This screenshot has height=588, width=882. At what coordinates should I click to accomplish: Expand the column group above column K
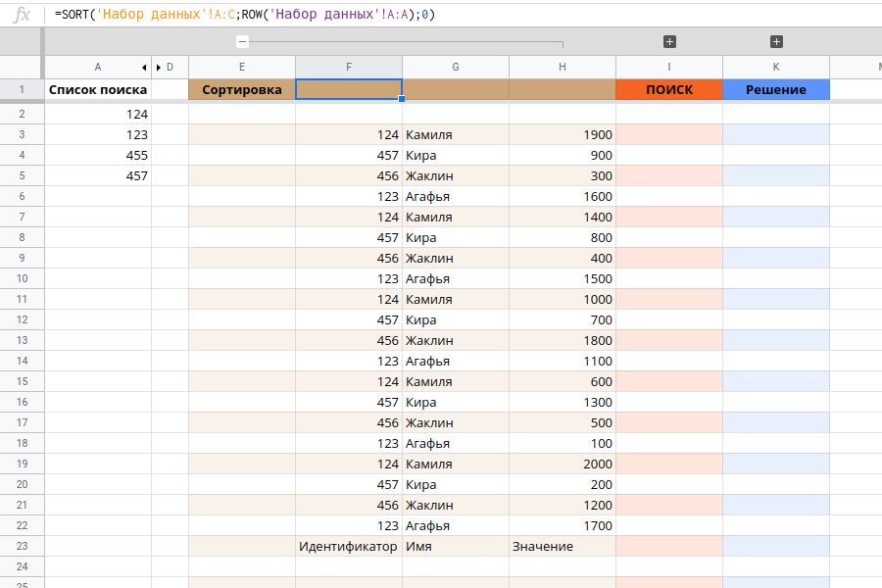point(776,42)
